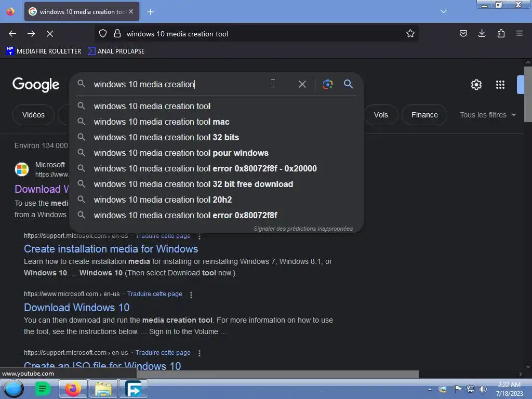Go back with the browser back arrow
The width and height of the screenshot is (532, 399).
(x=12, y=34)
